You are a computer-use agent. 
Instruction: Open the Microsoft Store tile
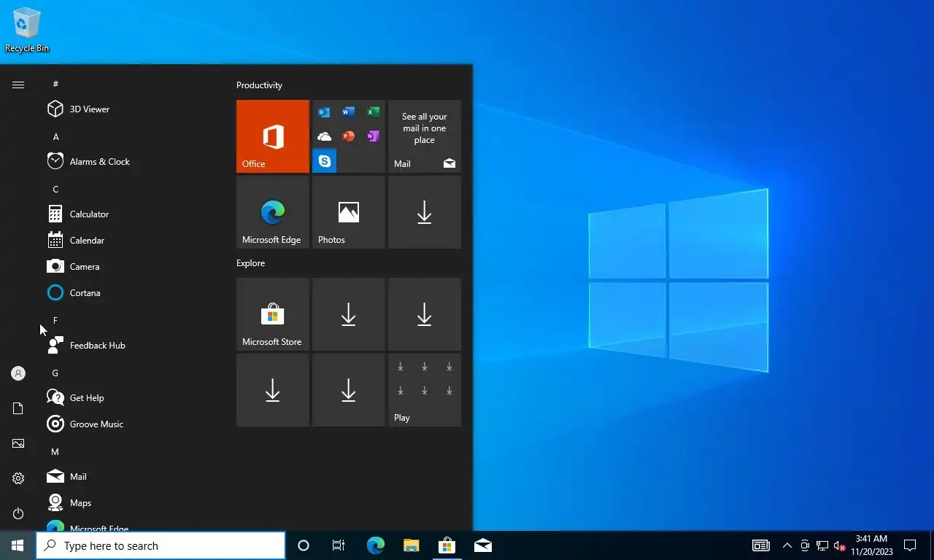click(x=273, y=314)
